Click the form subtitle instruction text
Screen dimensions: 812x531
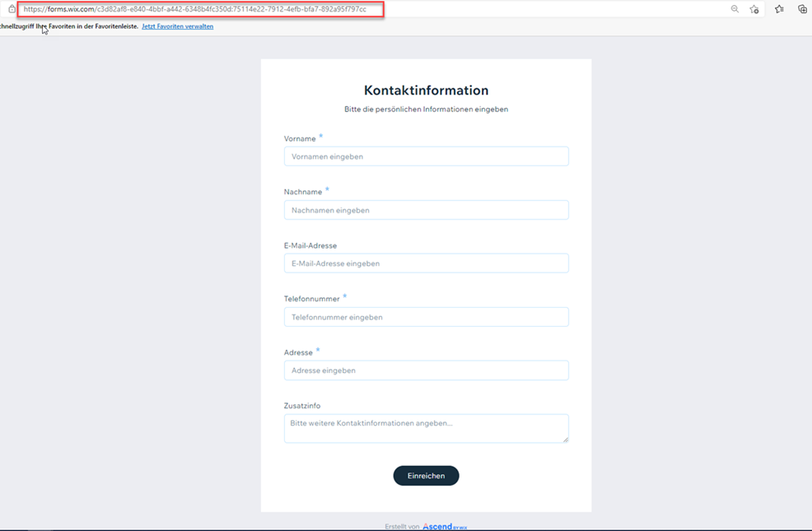point(426,108)
